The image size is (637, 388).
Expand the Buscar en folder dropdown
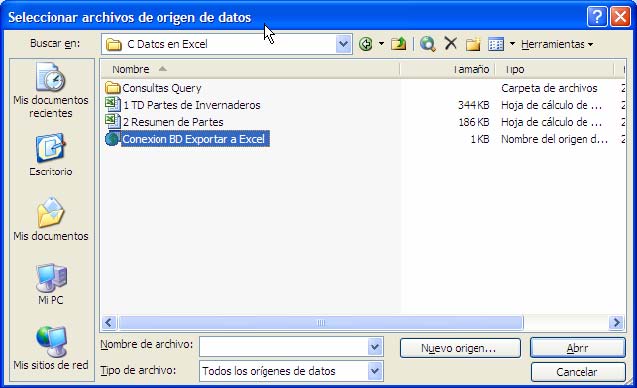(x=343, y=44)
